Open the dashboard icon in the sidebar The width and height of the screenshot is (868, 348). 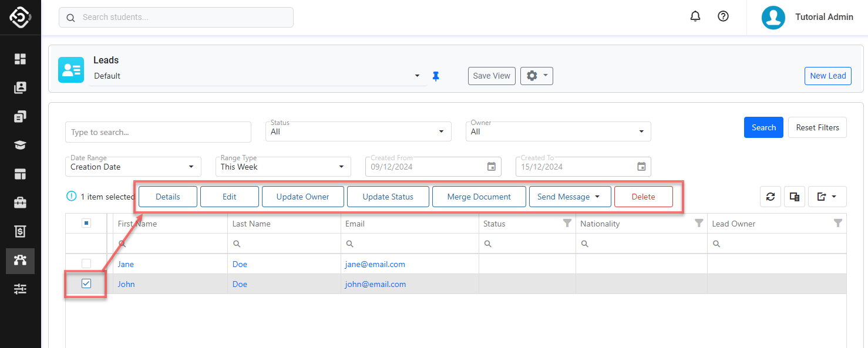[x=21, y=59]
